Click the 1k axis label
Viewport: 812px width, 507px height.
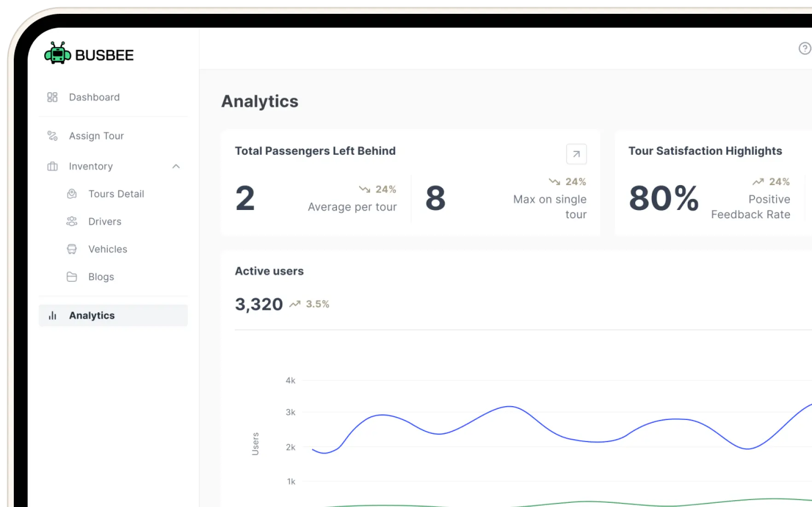point(291,481)
